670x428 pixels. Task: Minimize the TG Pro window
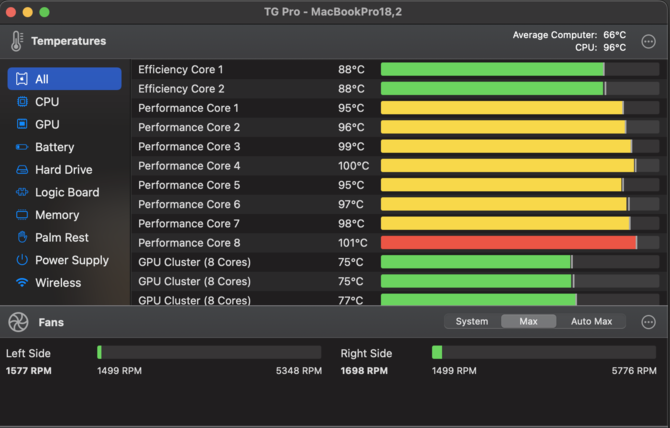(x=28, y=12)
